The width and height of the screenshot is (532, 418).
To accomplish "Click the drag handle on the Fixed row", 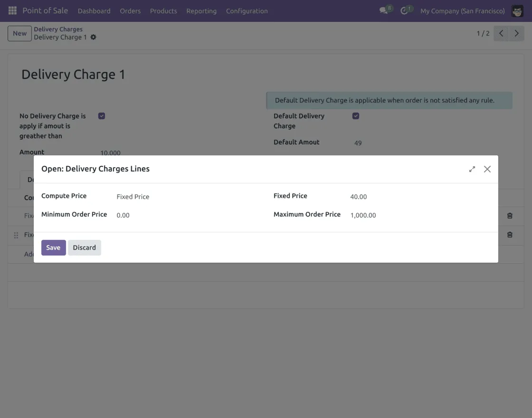I will (15, 235).
